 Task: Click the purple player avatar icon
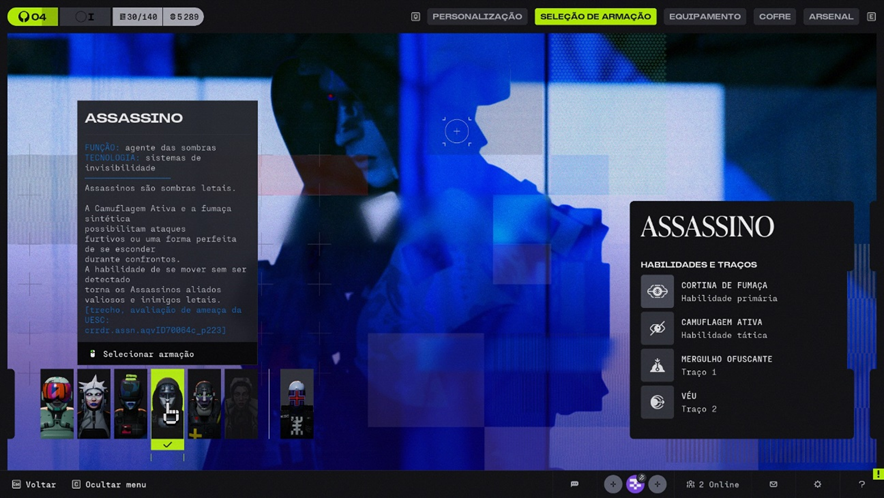coord(635,484)
